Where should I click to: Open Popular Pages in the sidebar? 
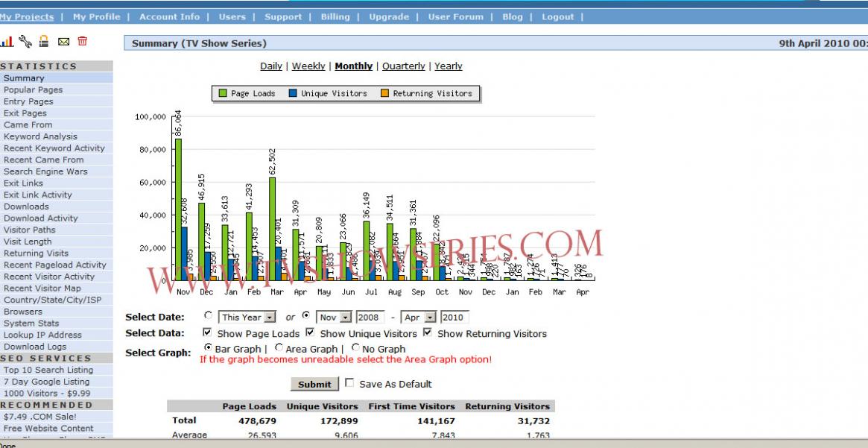(34, 89)
